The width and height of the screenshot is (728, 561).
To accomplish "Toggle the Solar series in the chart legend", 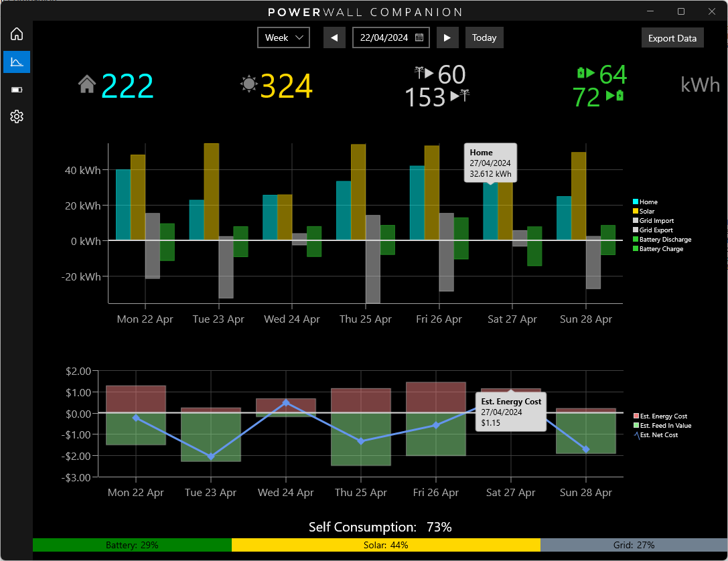I will pyautogui.click(x=645, y=211).
